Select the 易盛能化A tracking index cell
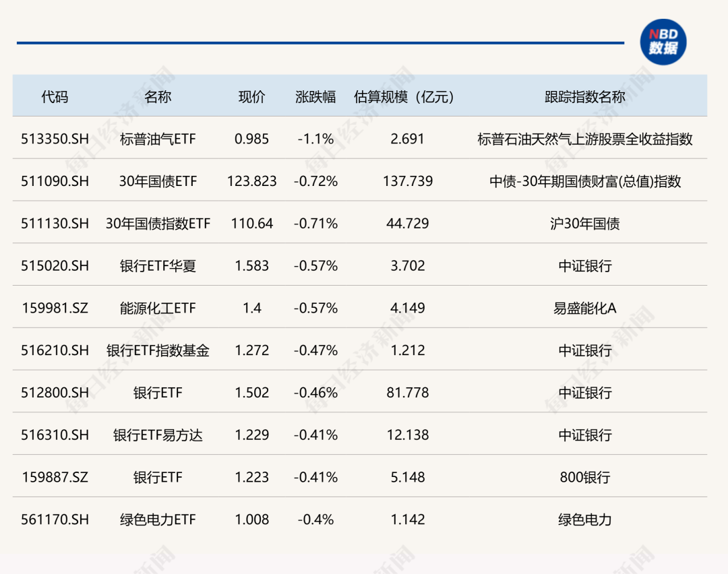Image resolution: width=728 pixels, height=574 pixels. click(x=584, y=309)
